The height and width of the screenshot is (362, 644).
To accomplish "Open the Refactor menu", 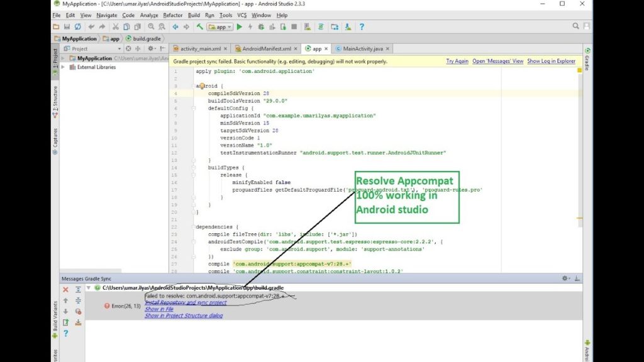I will 172,15.
